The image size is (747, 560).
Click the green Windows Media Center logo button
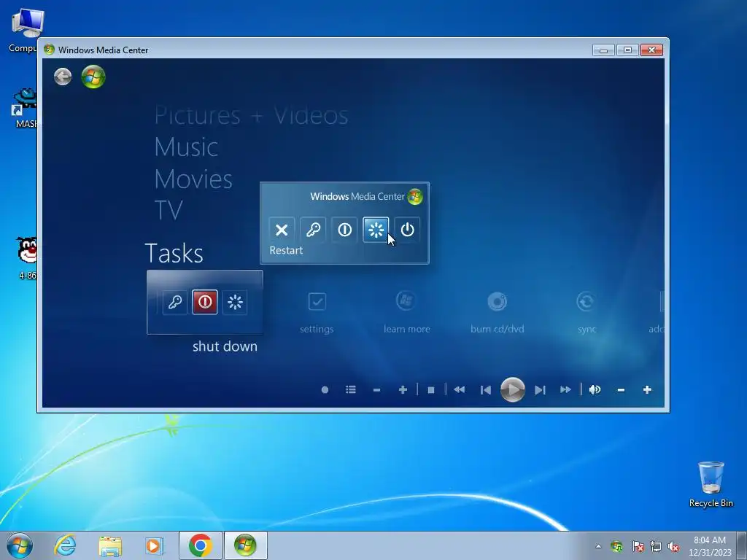[93, 77]
